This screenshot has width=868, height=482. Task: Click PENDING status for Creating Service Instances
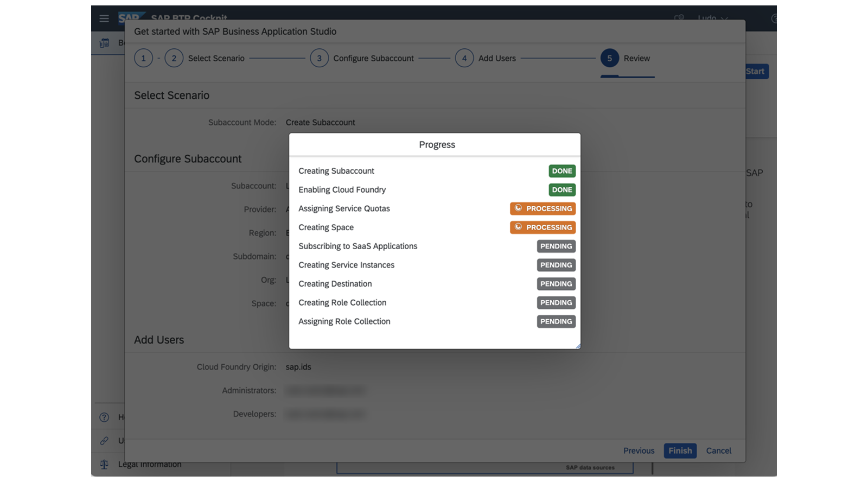pyautogui.click(x=556, y=265)
